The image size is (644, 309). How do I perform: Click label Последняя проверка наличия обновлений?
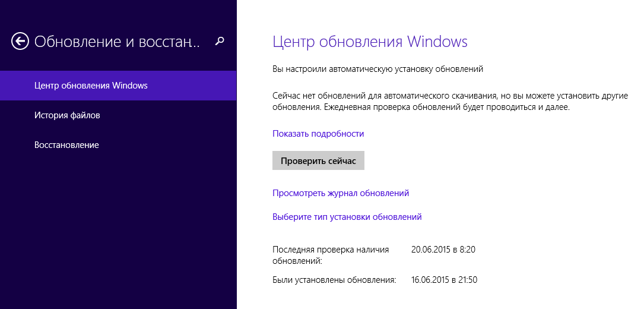(331, 255)
